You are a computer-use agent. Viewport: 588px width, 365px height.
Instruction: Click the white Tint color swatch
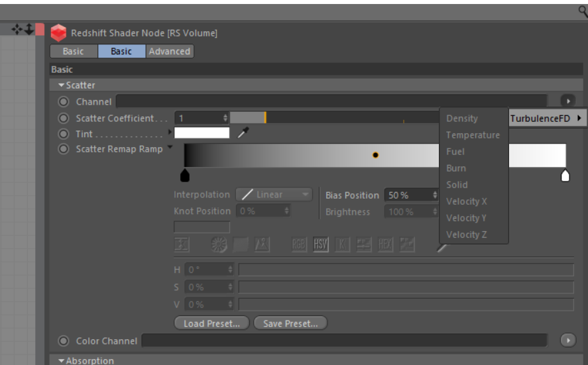click(202, 132)
